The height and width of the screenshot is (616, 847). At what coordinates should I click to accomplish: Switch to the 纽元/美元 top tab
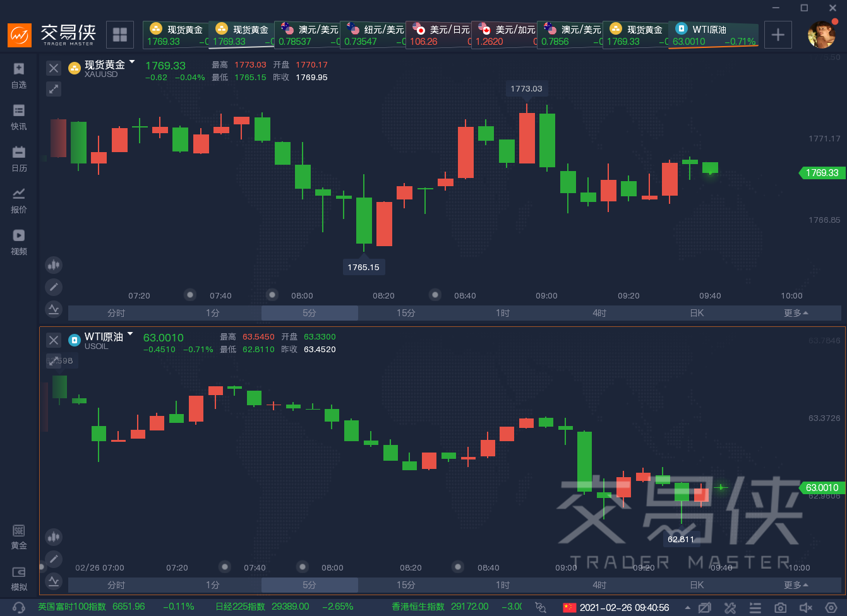[x=373, y=35]
